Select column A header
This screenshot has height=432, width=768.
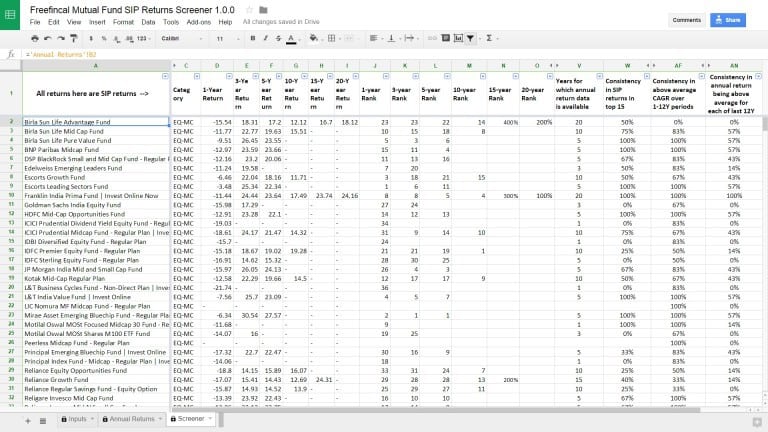click(96, 66)
